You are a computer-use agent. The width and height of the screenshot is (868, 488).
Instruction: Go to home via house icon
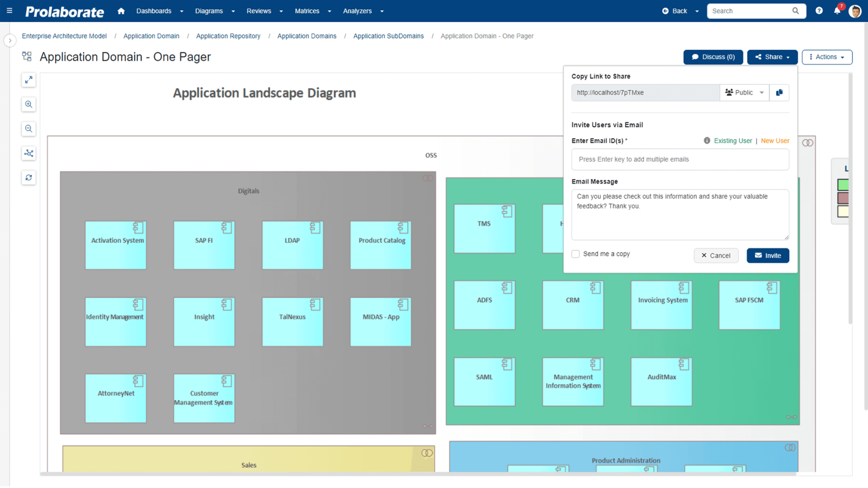pos(121,11)
